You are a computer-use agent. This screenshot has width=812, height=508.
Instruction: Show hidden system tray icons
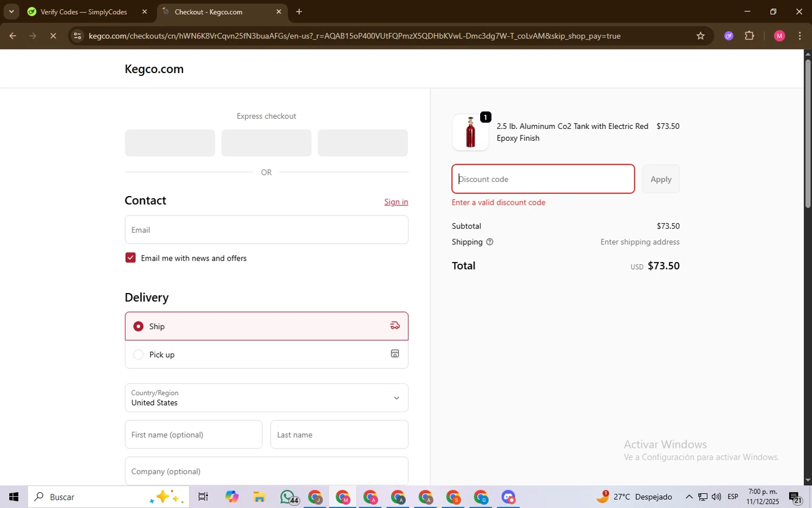(689, 497)
